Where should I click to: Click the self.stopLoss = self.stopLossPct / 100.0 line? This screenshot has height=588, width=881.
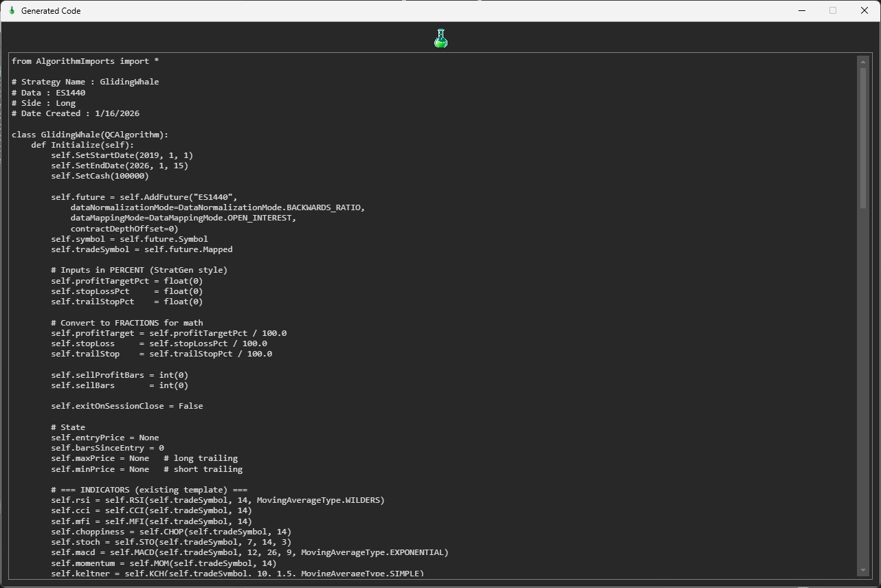(x=159, y=343)
